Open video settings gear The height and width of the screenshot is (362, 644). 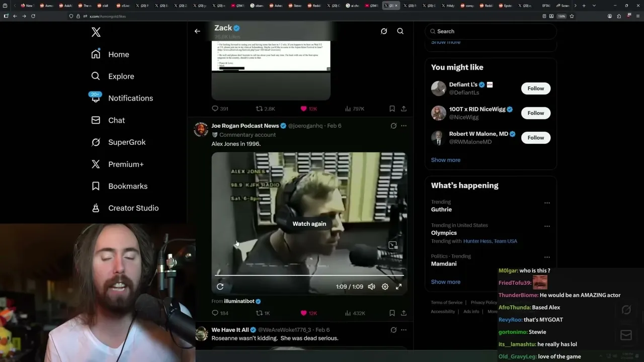coord(385,287)
